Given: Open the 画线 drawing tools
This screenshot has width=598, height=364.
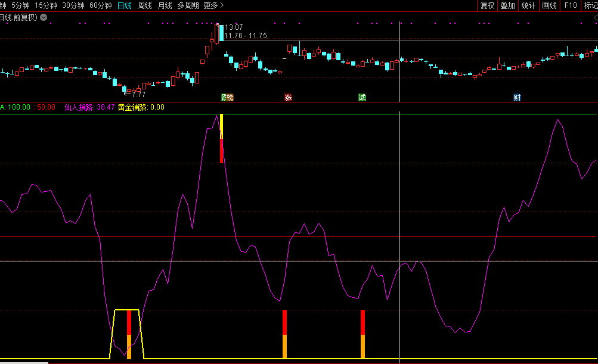Looking at the screenshot, I should click(549, 5).
